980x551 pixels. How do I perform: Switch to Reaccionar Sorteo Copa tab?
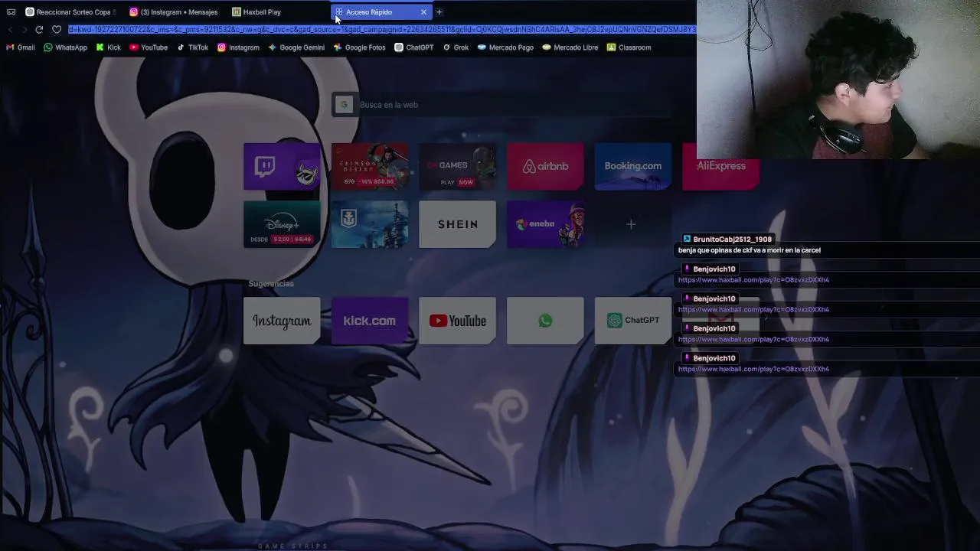click(x=70, y=12)
